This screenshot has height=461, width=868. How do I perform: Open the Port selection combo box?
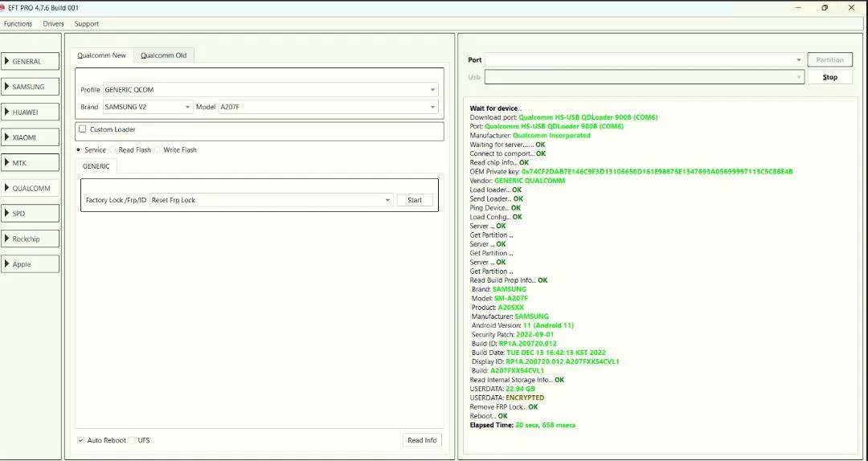click(643, 60)
